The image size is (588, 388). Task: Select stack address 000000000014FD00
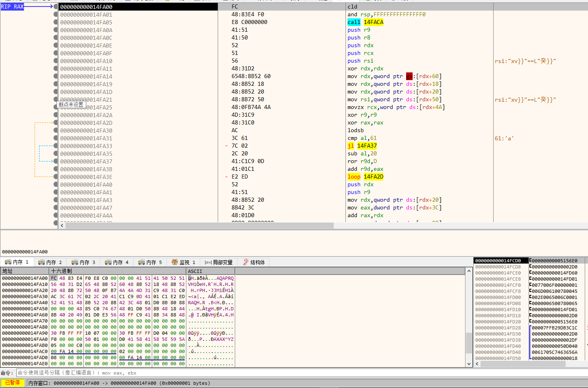[498, 297]
